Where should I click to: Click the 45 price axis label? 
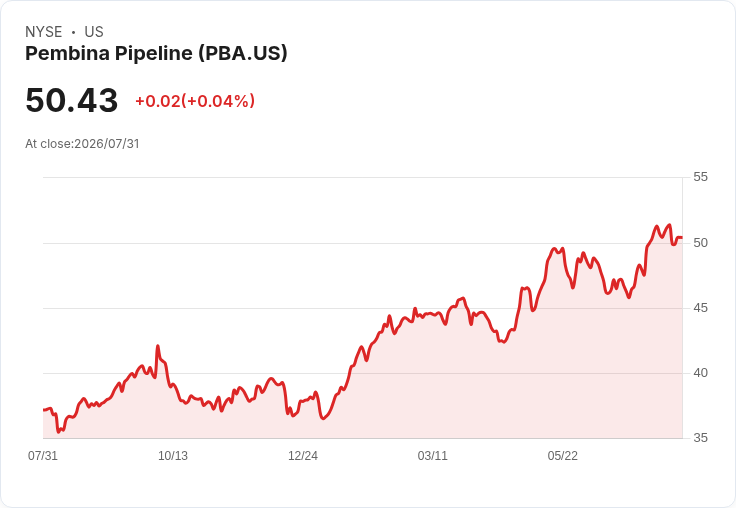(700, 308)
